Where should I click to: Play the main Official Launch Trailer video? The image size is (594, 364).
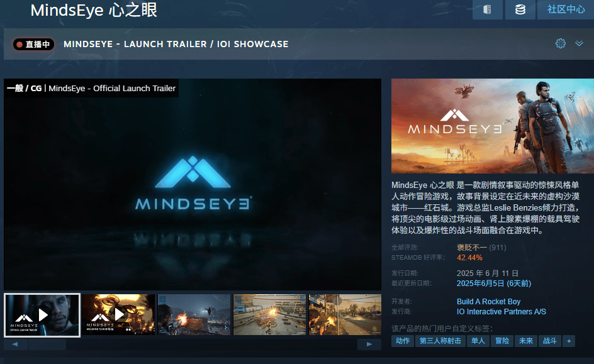(193, 184)
